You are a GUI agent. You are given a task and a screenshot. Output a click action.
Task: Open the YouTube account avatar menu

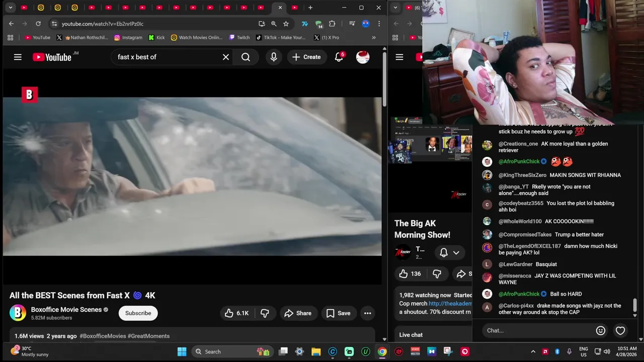click(363, 57)
